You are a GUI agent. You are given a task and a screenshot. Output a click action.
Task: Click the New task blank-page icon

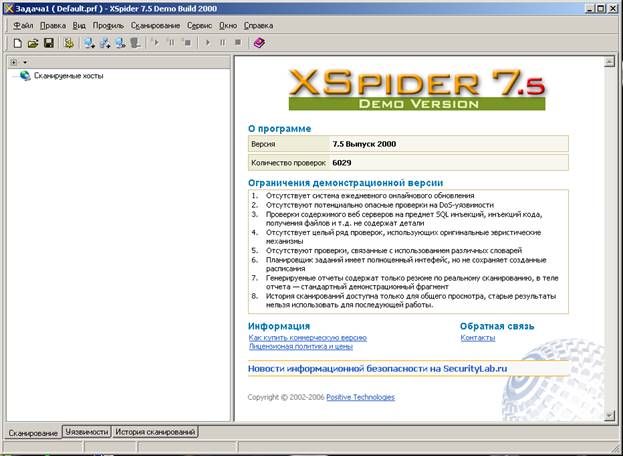(17, 43)
